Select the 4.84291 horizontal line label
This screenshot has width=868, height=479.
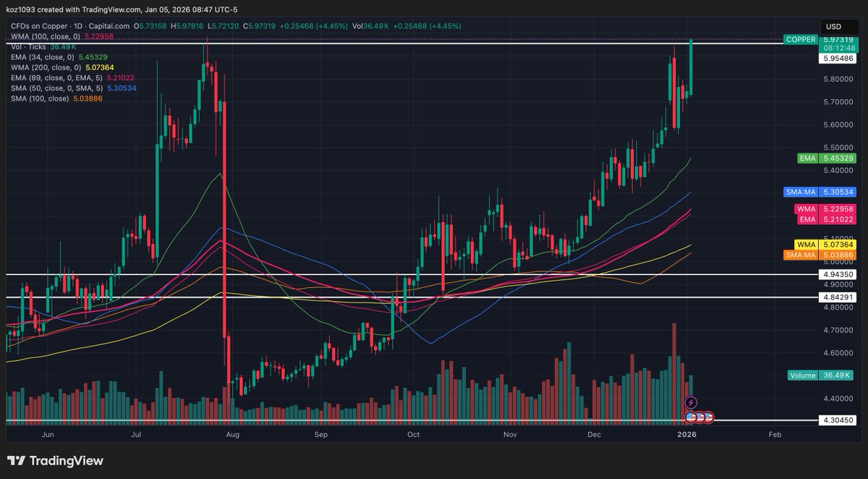838,297
